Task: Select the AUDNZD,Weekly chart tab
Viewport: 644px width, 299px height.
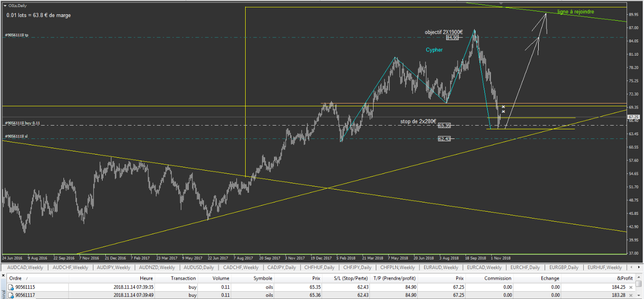Action: click(156, 267)
